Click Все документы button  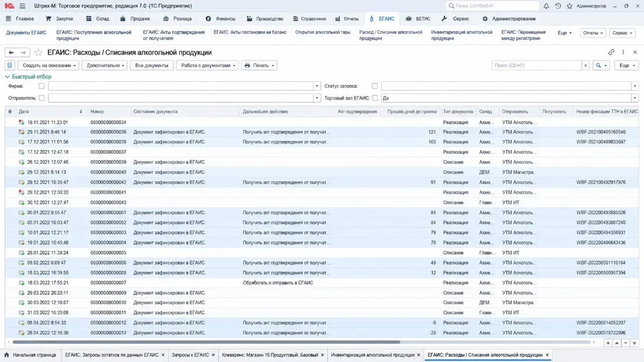point(152,65)
